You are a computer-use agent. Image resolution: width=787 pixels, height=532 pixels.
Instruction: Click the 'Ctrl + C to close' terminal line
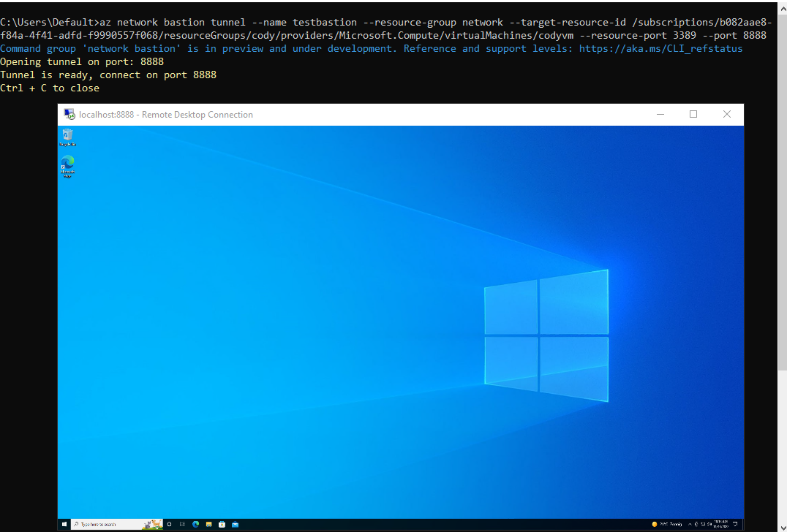point(50,88)
